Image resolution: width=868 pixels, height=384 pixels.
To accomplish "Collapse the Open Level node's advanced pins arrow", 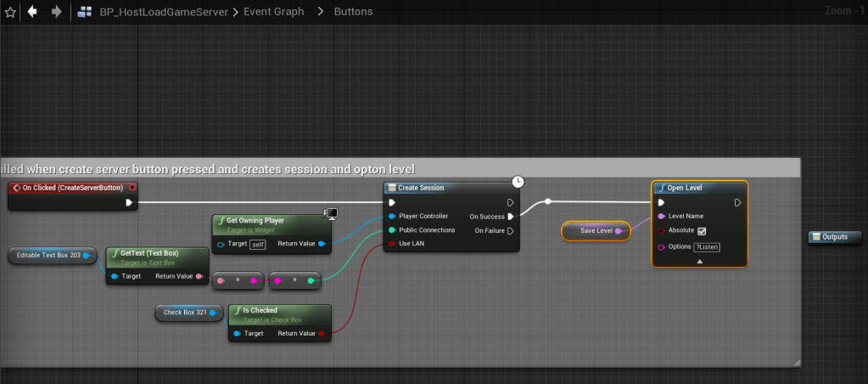I will click(x=700, y=262).
